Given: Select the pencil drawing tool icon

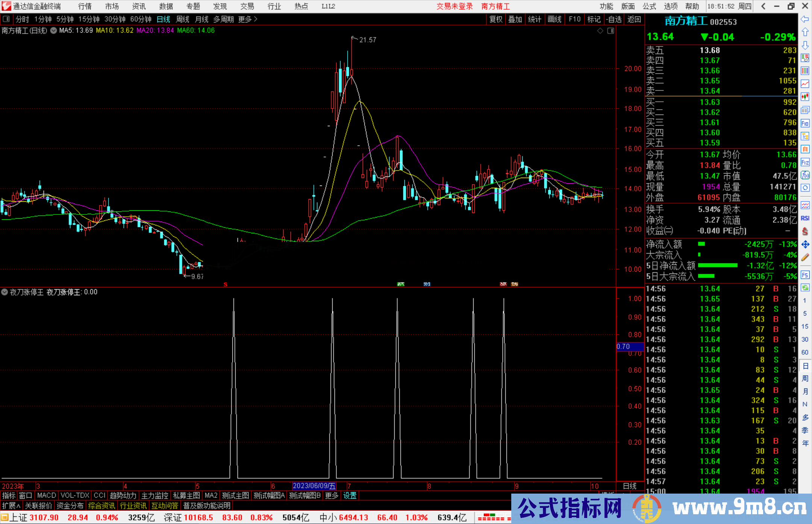Looking at the screenshot, I should [805, 257].
